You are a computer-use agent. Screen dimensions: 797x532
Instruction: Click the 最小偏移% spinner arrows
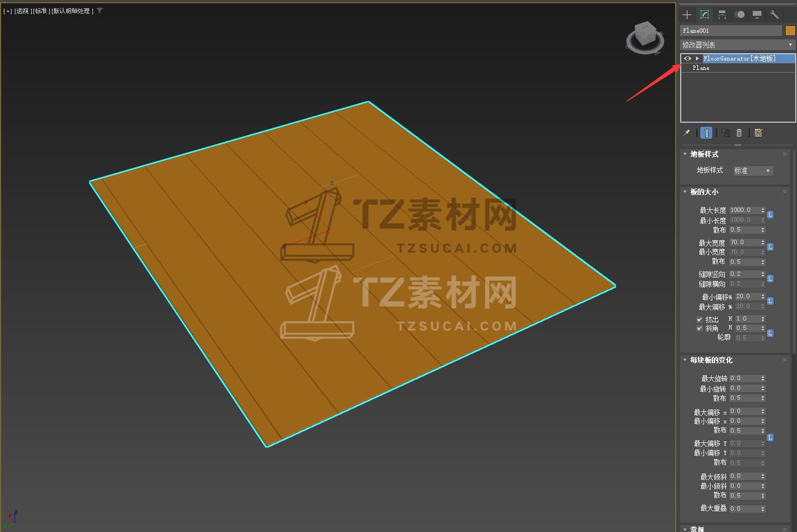(763, 297)
